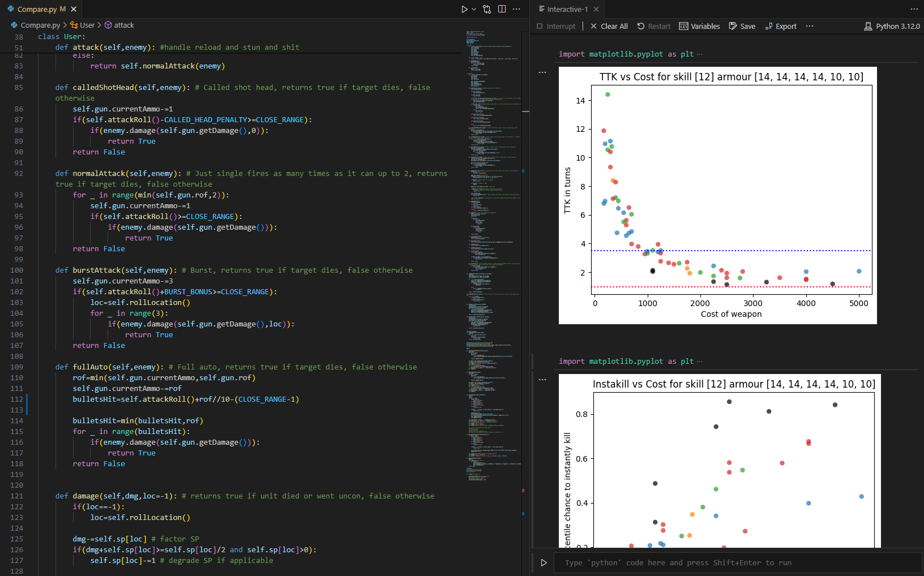Image resolution: width=924 pixels, height=576 pixels.
Task: Execute the interactive input cell
Action: [544, 562]
